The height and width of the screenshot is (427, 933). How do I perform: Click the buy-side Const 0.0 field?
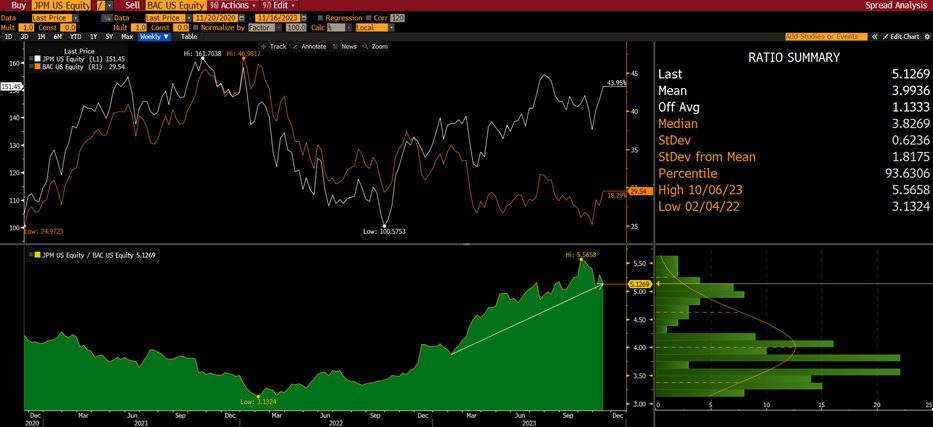point(68,27)
